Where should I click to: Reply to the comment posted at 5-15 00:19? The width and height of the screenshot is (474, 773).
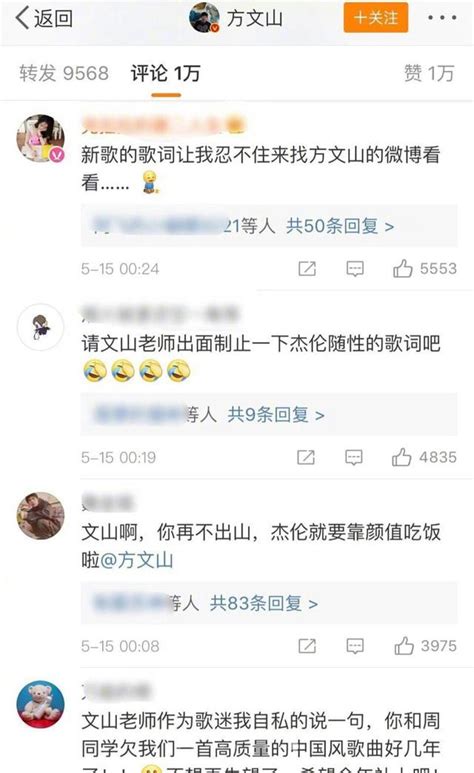pyautogui.click(x=354, y=457)
